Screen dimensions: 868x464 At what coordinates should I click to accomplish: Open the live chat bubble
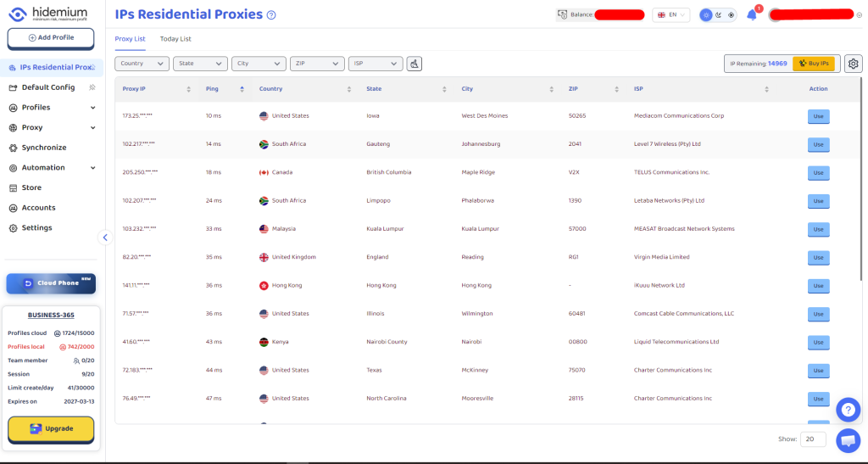[848, 441]
